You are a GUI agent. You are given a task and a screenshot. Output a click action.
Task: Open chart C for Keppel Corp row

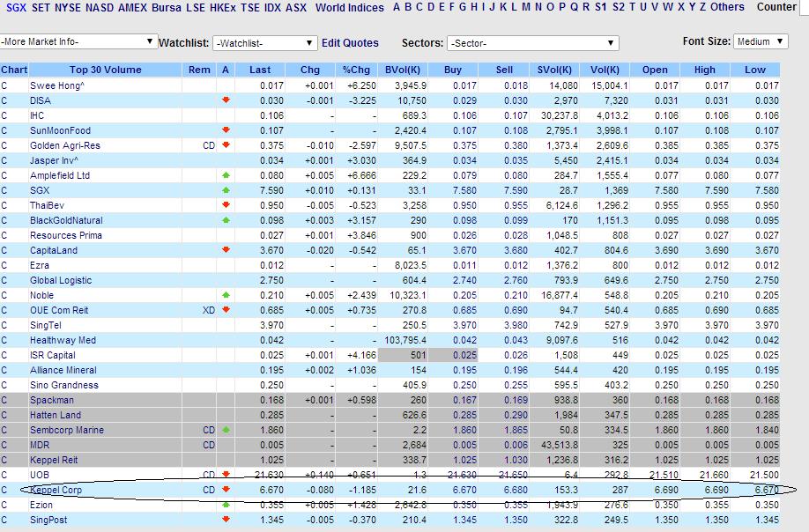coord(4,490)
